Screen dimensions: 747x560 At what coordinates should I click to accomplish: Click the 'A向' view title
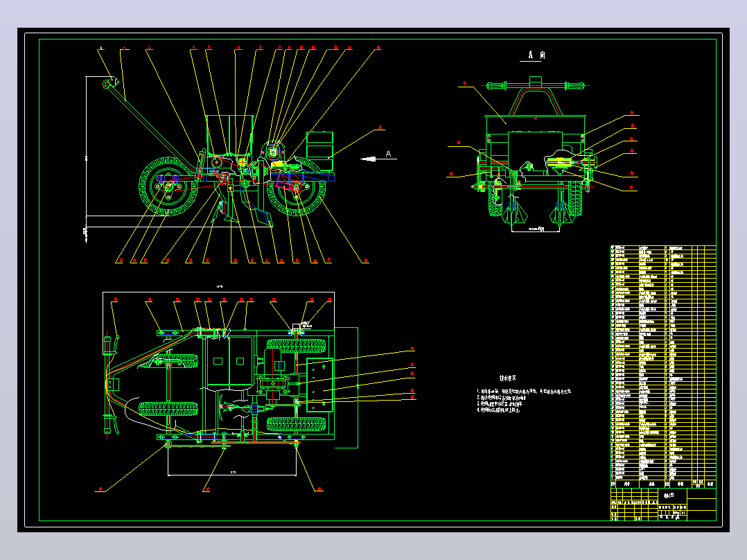coord(536,55)
